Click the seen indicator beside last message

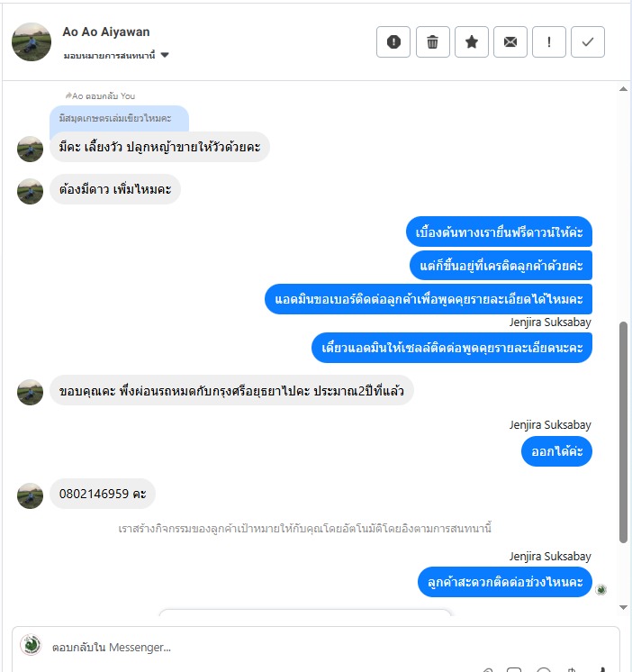click(601, 590)
